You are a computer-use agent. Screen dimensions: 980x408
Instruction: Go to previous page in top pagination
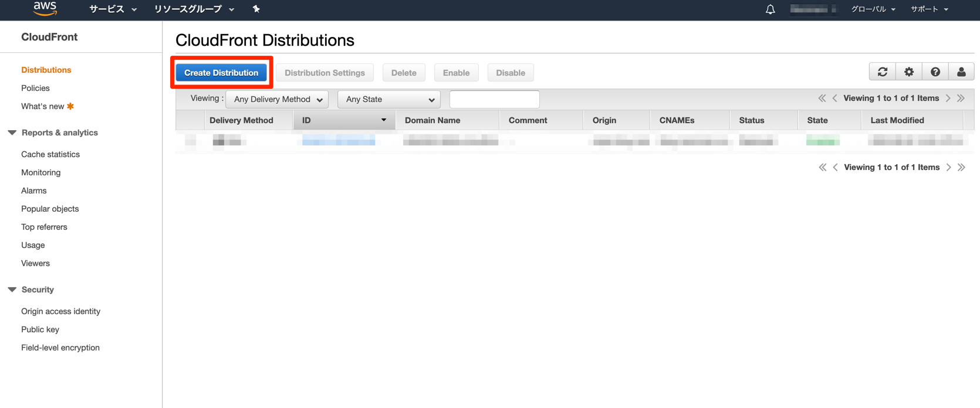tap(834, 98)
